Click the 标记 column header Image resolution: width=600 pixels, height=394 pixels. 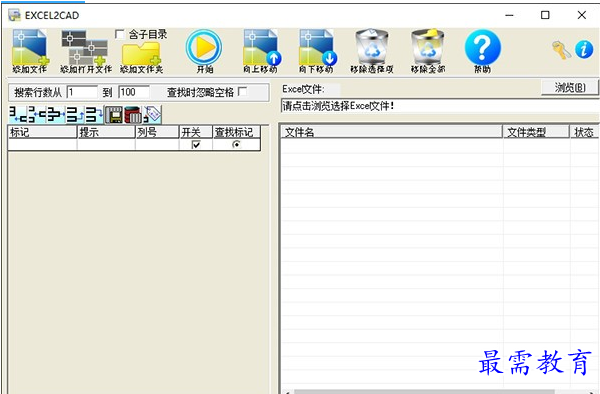(42, 132)
